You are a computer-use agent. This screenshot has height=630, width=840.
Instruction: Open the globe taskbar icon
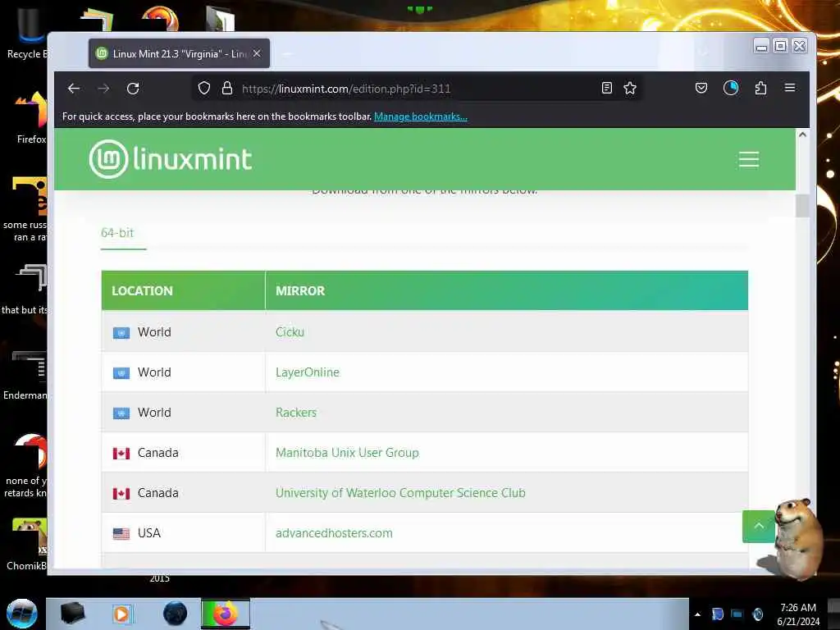(x=176, y=614)
